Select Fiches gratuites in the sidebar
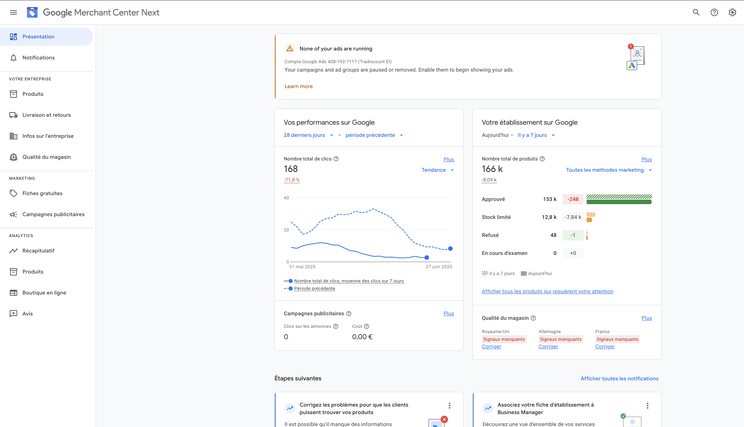The width and height of the screenshot is (744, 427). click(x=42, y=193)
